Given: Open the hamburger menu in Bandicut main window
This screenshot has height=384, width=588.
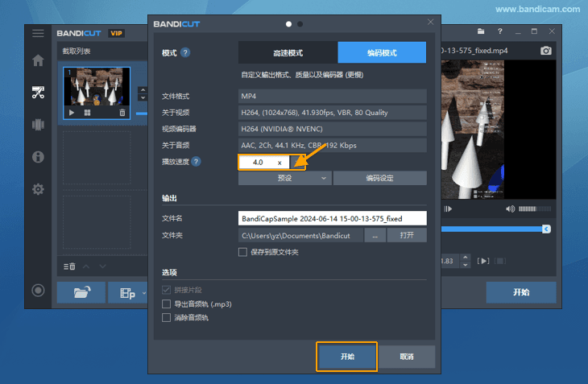Looking at the screenshot, I should click(38, 33).
